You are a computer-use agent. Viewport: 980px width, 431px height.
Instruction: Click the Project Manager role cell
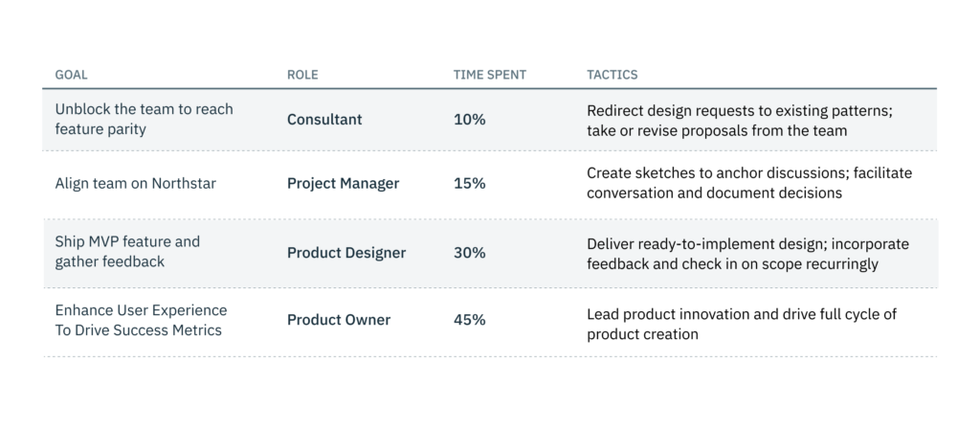(343, 183)
